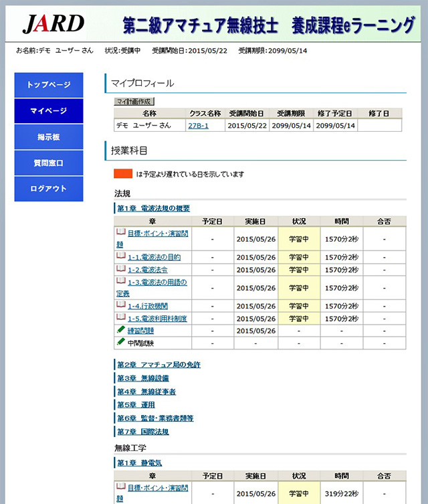This screenshot has height=504, width=428.
Task: Expand 第3章 無線設備
Action: pos(143,378)
